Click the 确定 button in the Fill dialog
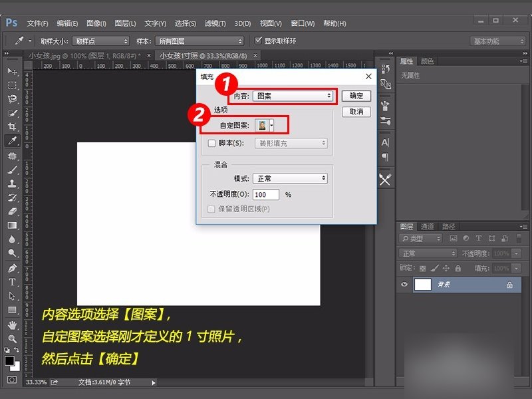Viewport: 532px width, 399px height. 357,96
